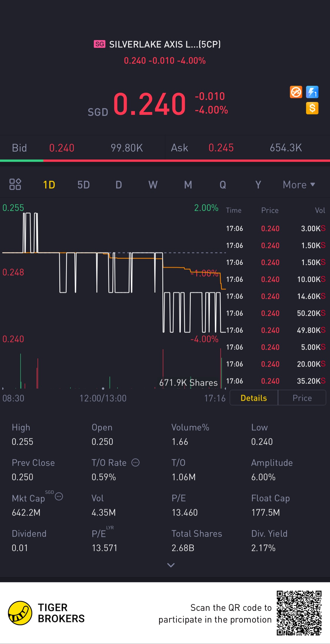This screenshot has width=330, height=644.
Task: Expand the stock details chevron
Action: click(171, 565)
